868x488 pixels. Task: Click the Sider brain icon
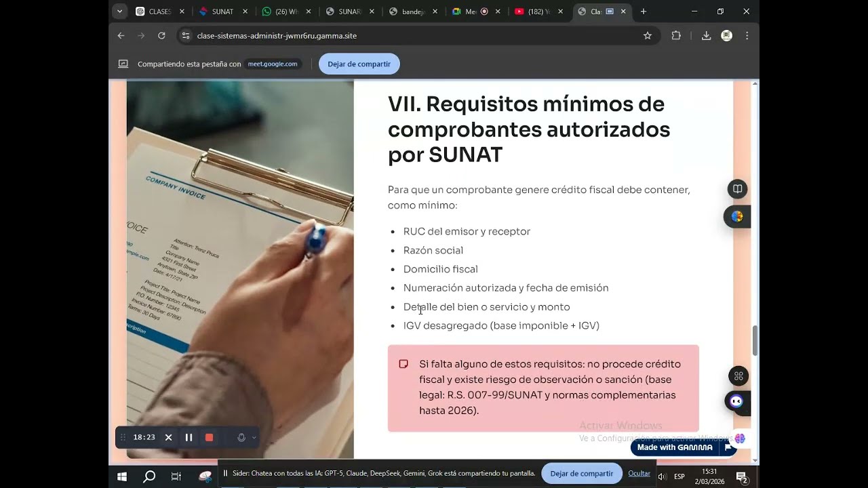tap(740, 439)
